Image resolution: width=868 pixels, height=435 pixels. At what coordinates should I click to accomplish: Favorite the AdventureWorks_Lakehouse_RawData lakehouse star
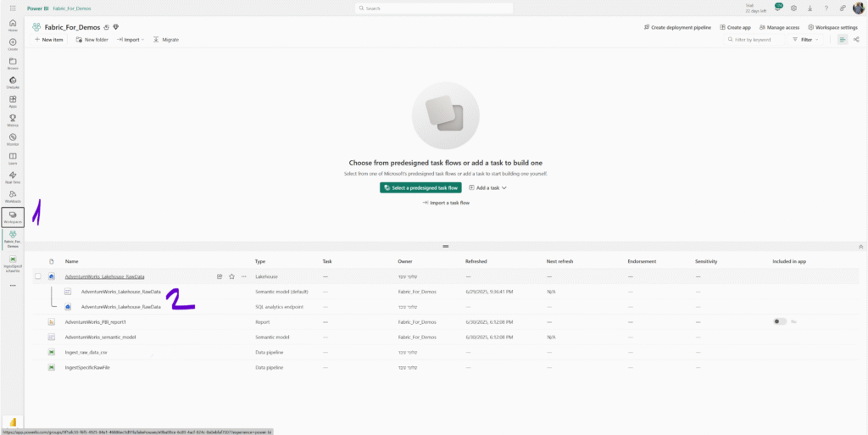231,276
